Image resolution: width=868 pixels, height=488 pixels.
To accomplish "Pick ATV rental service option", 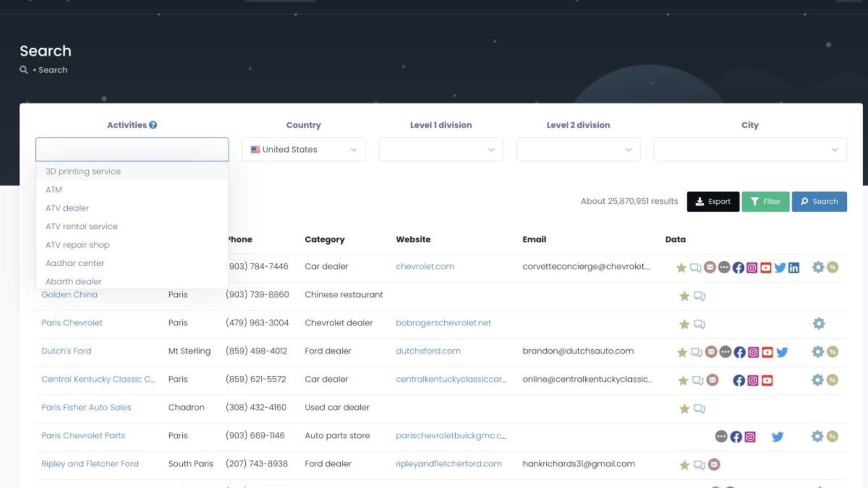I will click(x=132, y=227).
